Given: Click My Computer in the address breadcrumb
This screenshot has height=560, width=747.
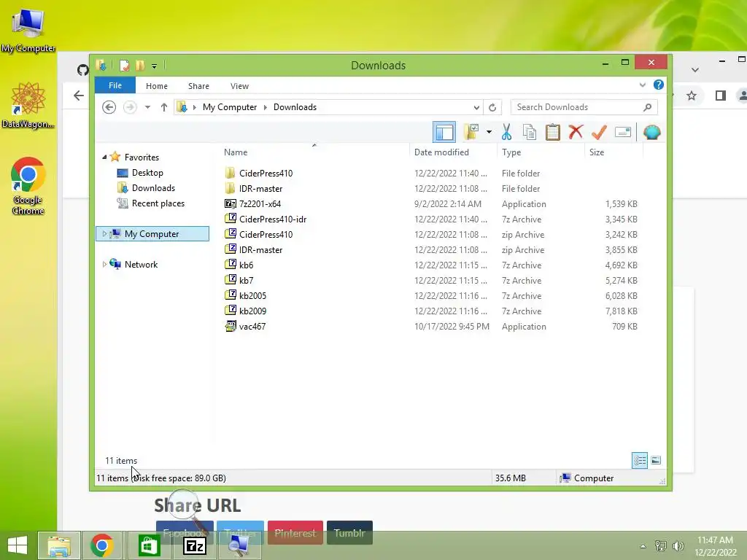Looking at the screenshot, I should pos(230,107).
